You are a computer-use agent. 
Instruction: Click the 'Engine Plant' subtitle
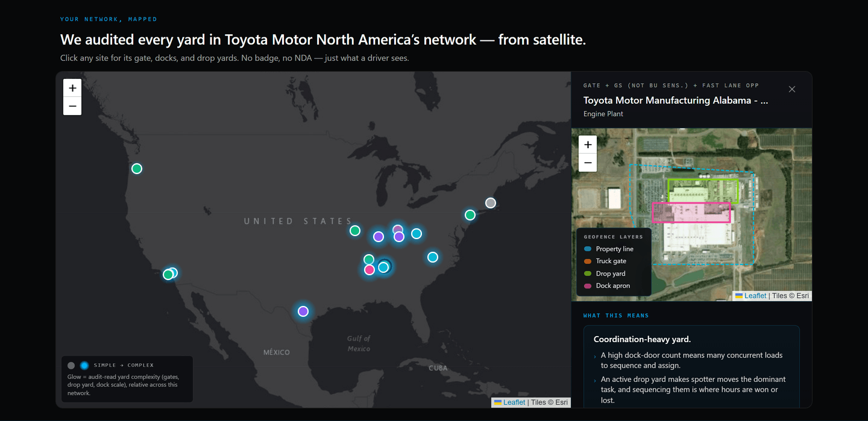pyautogui.click(x=603, y=114)
